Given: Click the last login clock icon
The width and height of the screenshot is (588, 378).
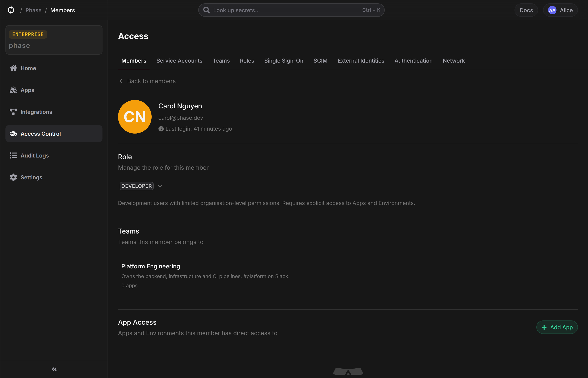Looking at the screenshot, I should click(x=161, y=129).
